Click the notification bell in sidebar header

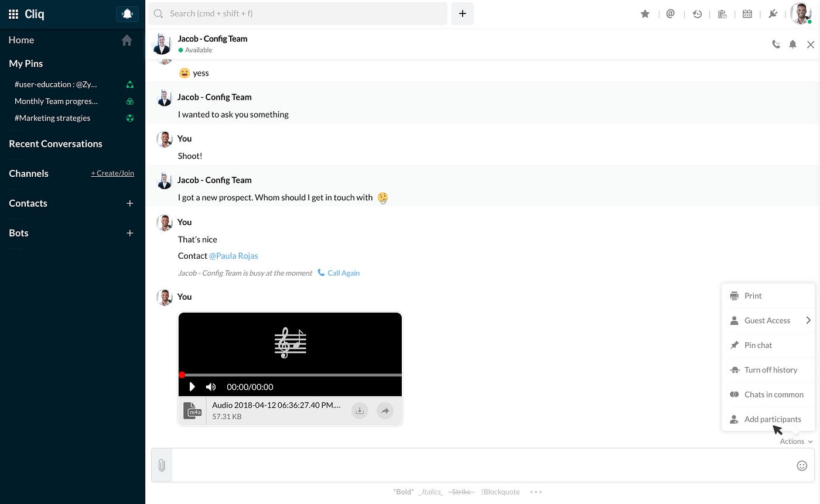coord(127,14)
